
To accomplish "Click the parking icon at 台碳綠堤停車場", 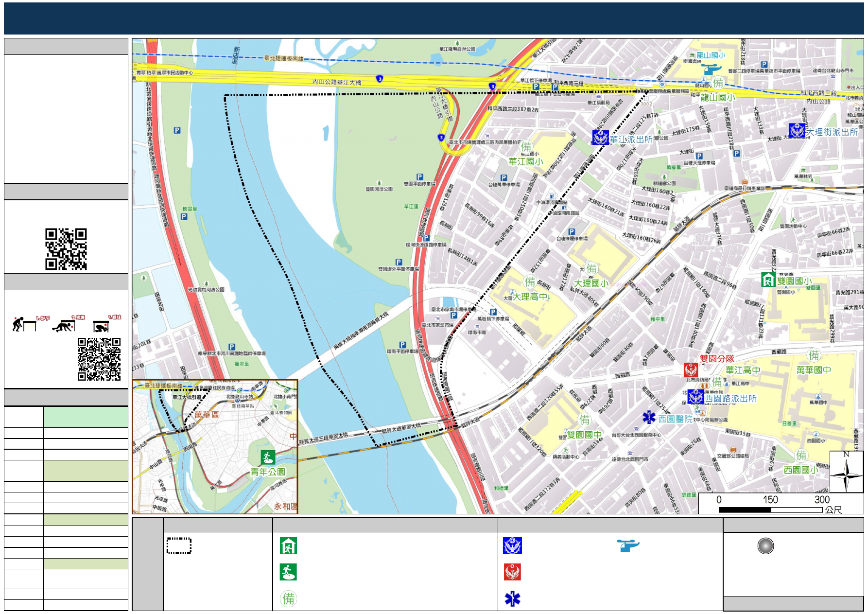I will point(572,232).
